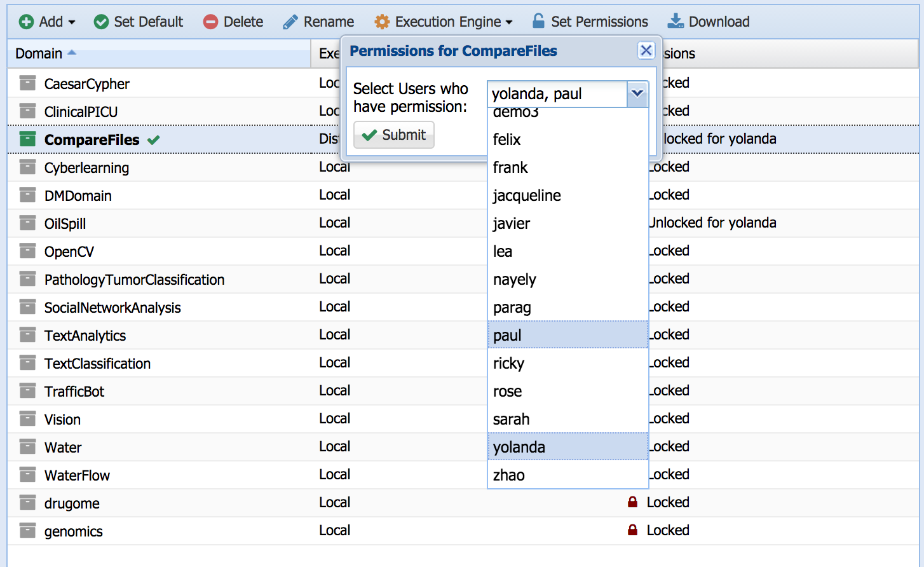Click the Execution Engine gear icon
This screenshot has width=924, height=567.
(382, 22)
